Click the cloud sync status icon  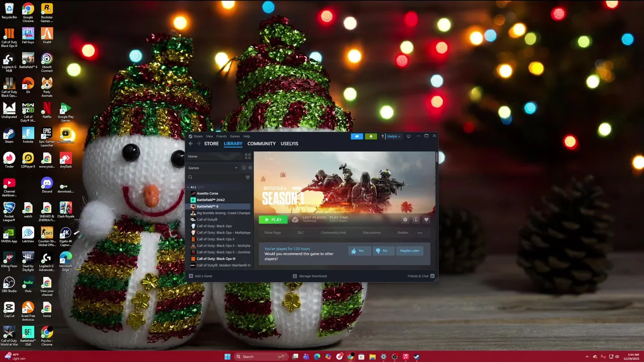point(295,220)
